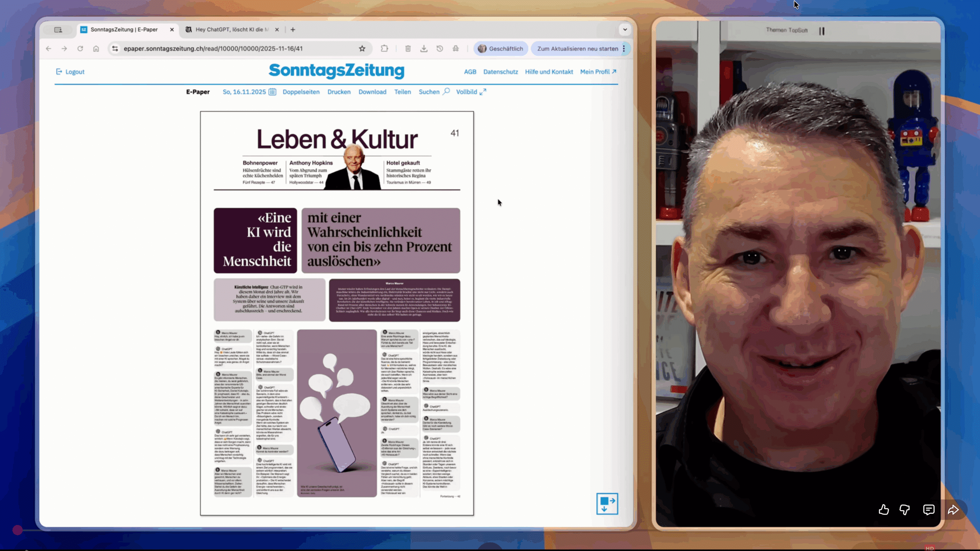
Task: Click page number 41
Action: click(x=455, y=133)
